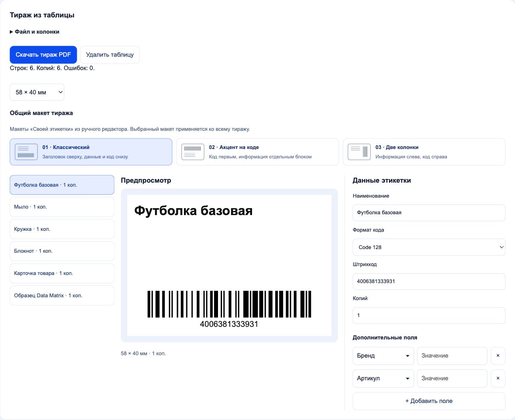Choose the 'Две колонки' layout icon
Screen dimensions: 515x420
point(359,152)
